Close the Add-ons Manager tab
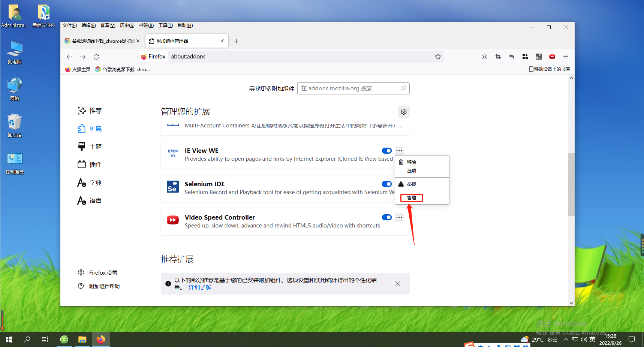Screen dimensions: 644x347 (222, 41)
